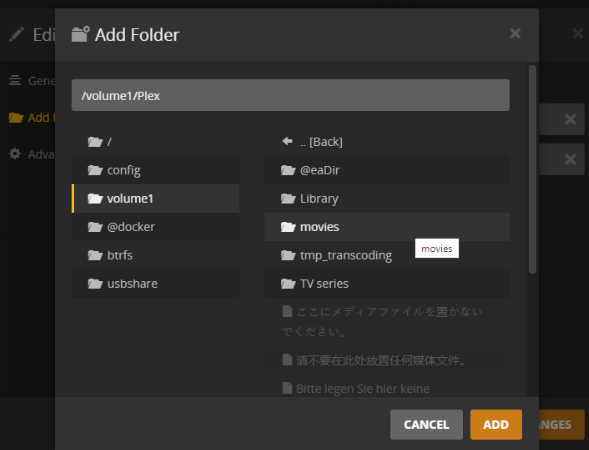Open the @eaDir folder
The image size is (589, 450).
tap(387, 170)
